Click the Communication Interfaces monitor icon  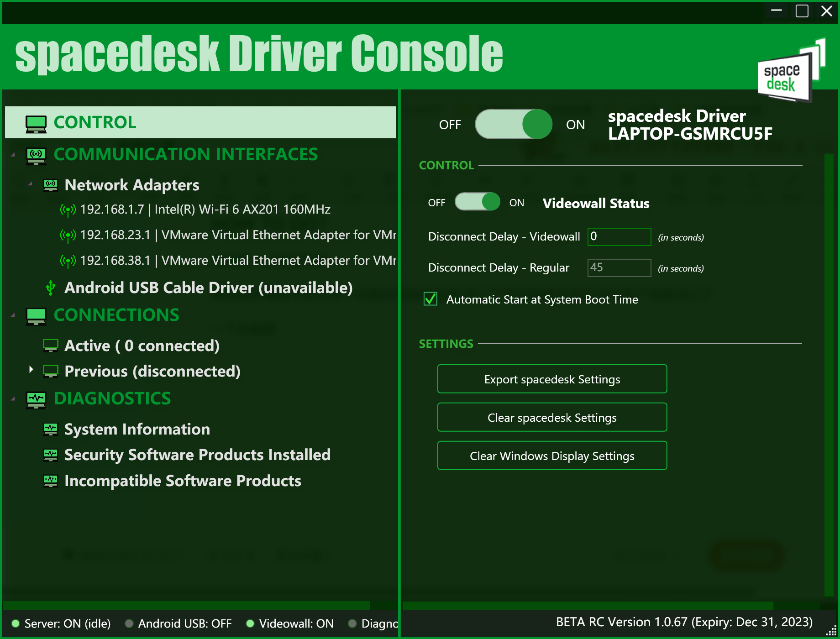coord(36,156)
